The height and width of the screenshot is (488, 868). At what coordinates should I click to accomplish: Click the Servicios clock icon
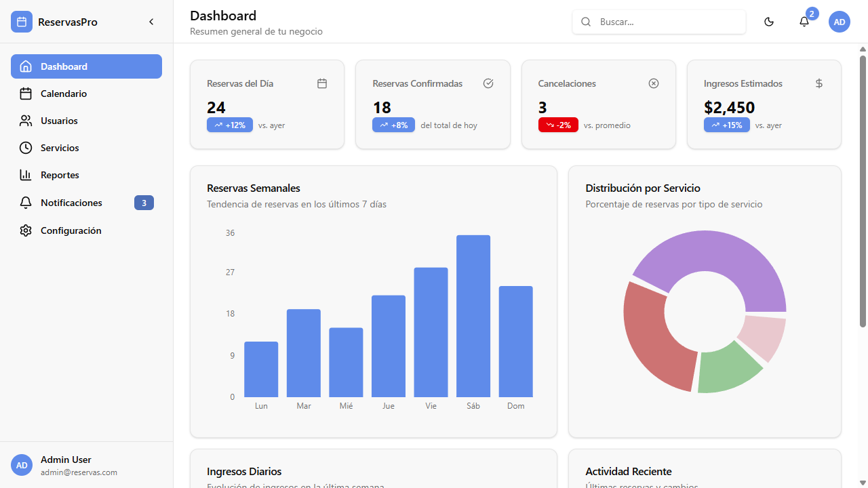(x=26, y=148)
